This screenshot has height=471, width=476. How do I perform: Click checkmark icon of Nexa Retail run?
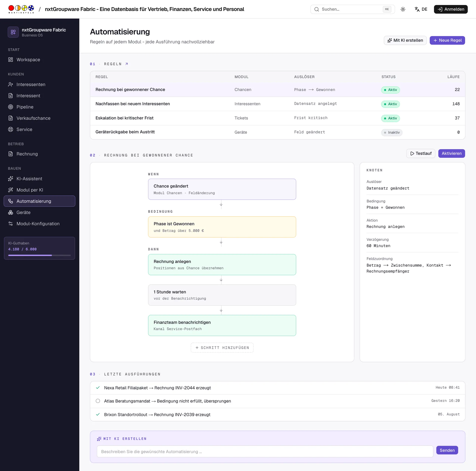click(98, 388)
